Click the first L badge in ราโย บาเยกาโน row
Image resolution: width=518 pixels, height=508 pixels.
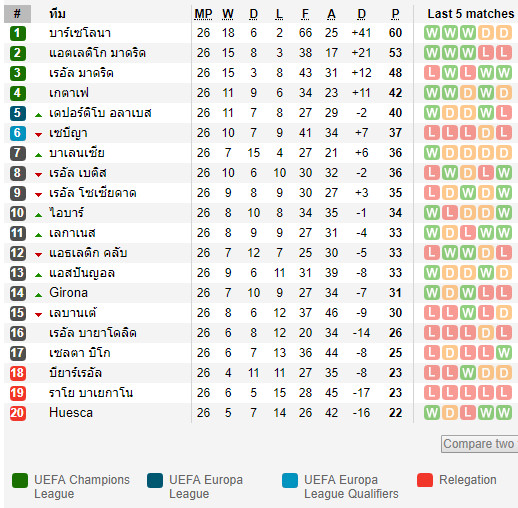coord(432,393)
